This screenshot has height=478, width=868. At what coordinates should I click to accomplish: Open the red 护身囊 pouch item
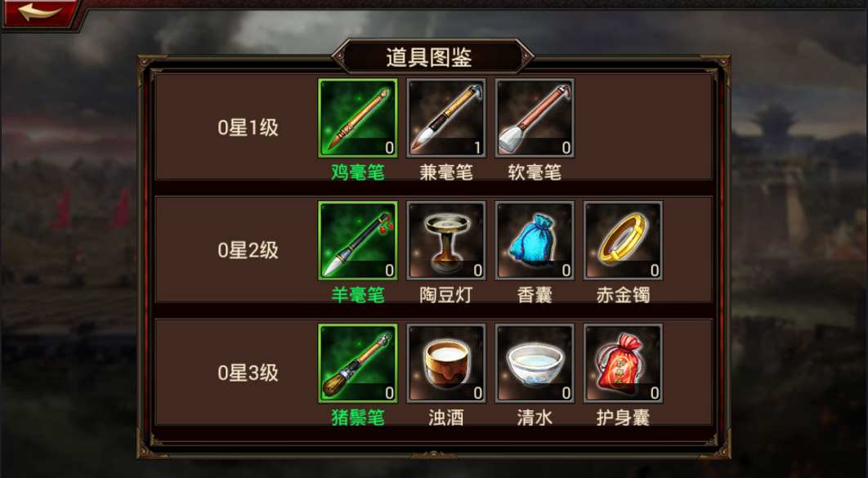point(624,364)
